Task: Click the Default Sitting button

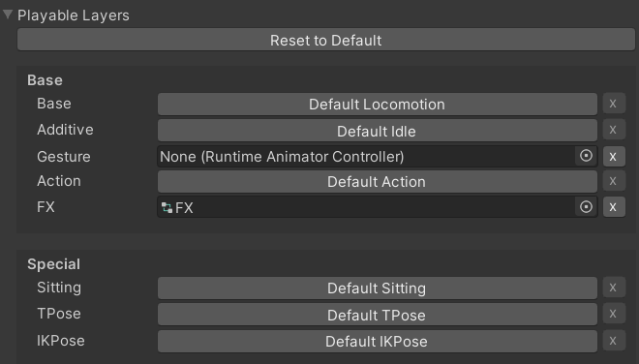Action: 378,288
